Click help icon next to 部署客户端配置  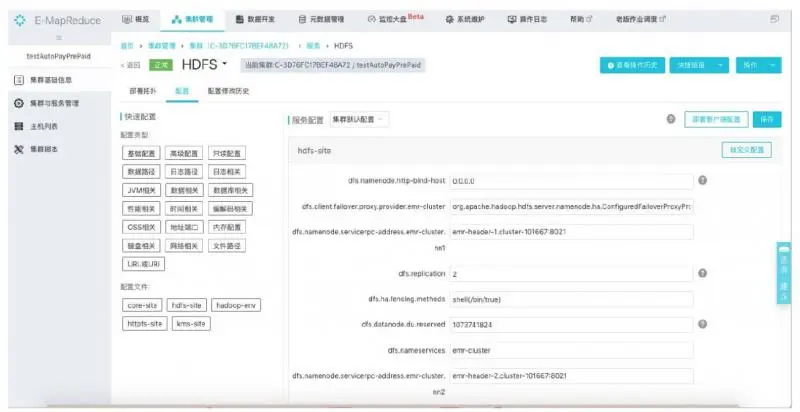671,119
